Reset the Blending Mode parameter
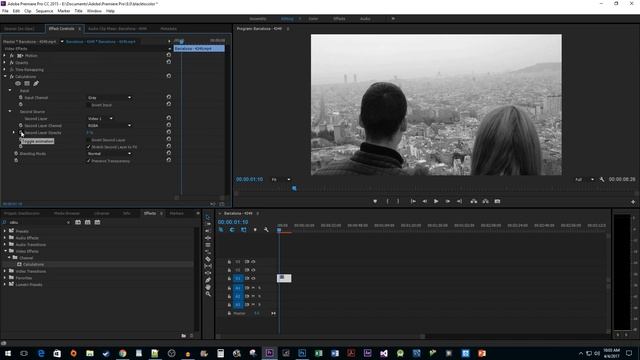 (169, 153)
